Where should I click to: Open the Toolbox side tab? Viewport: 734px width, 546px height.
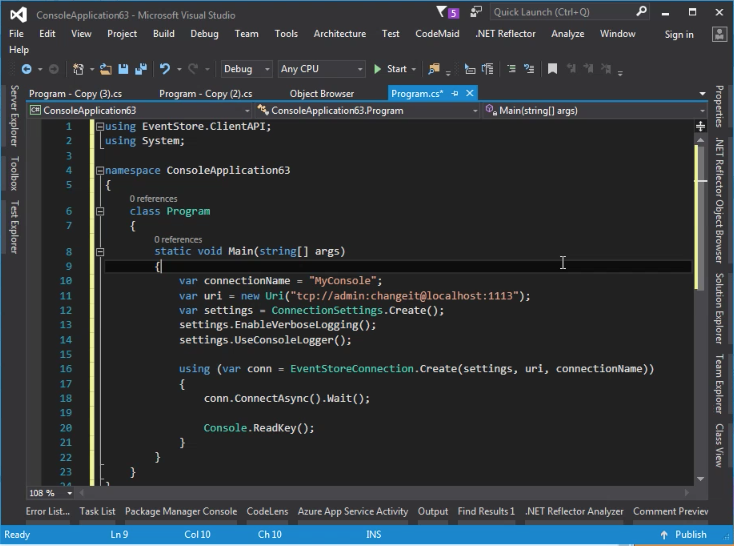coord(14,173)
